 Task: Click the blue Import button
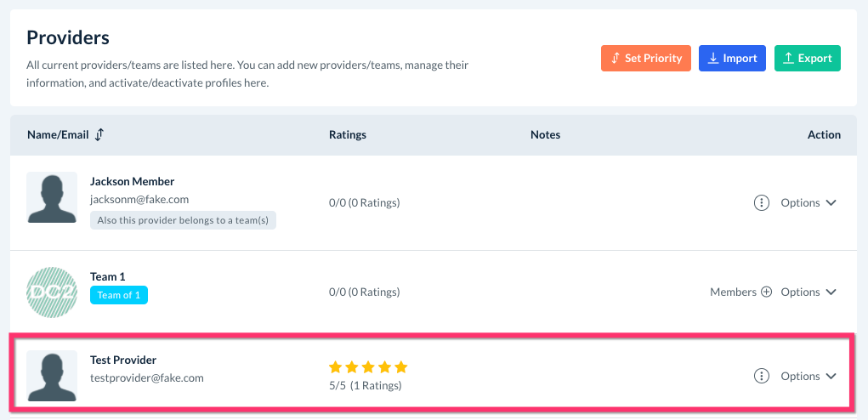click(x=732, y=58)
